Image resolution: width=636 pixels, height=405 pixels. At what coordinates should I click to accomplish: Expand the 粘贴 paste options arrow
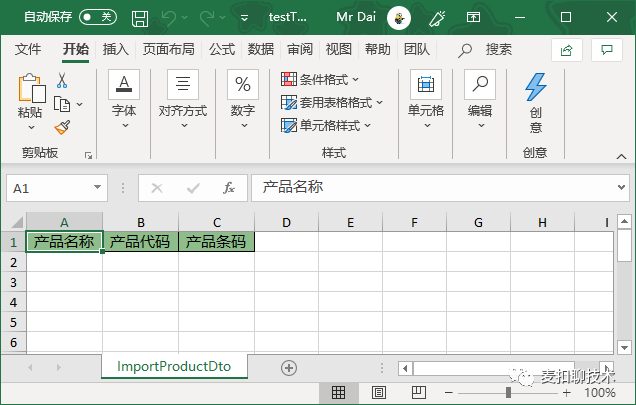(31, 127)
